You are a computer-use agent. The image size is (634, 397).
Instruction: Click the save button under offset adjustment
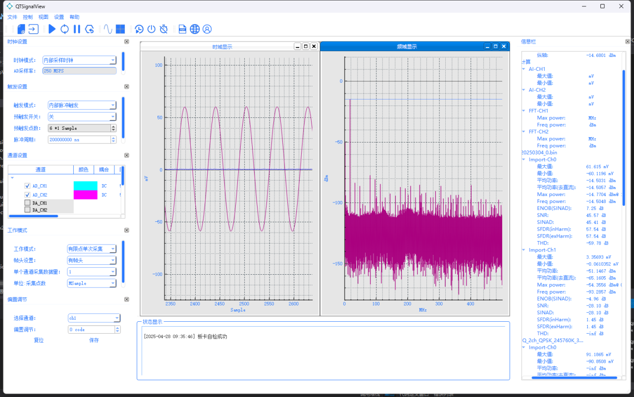(x=94, y=340)
